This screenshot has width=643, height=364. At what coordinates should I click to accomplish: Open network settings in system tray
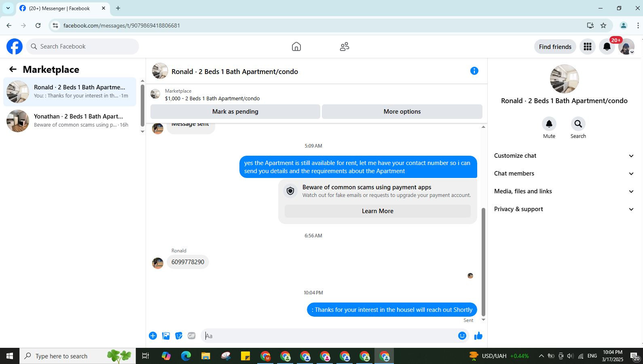tap(581, 356)
